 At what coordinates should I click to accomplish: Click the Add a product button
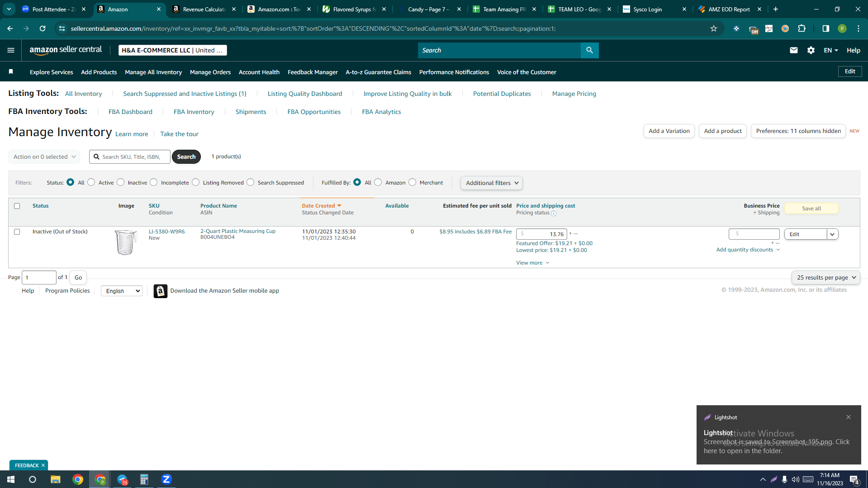(x=723, y=131)
